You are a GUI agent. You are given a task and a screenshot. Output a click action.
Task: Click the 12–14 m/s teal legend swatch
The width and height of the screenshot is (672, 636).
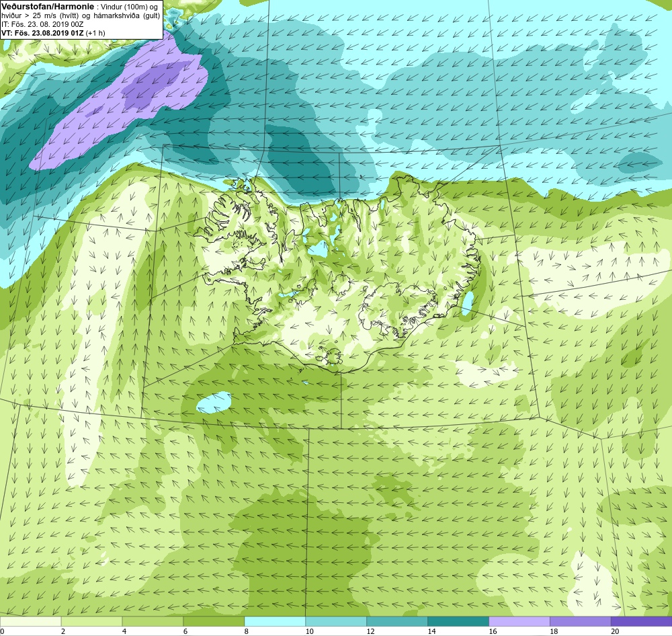coord(397,621)
